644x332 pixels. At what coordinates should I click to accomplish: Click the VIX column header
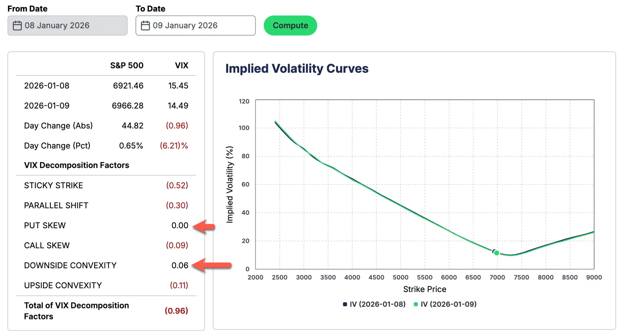tap(181, 65)
